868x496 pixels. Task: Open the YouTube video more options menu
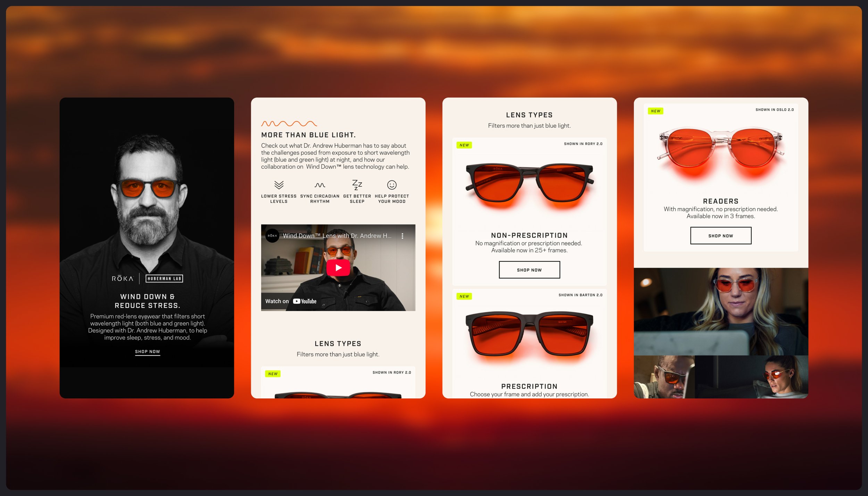pyautogui.click(x=402, y=236)
